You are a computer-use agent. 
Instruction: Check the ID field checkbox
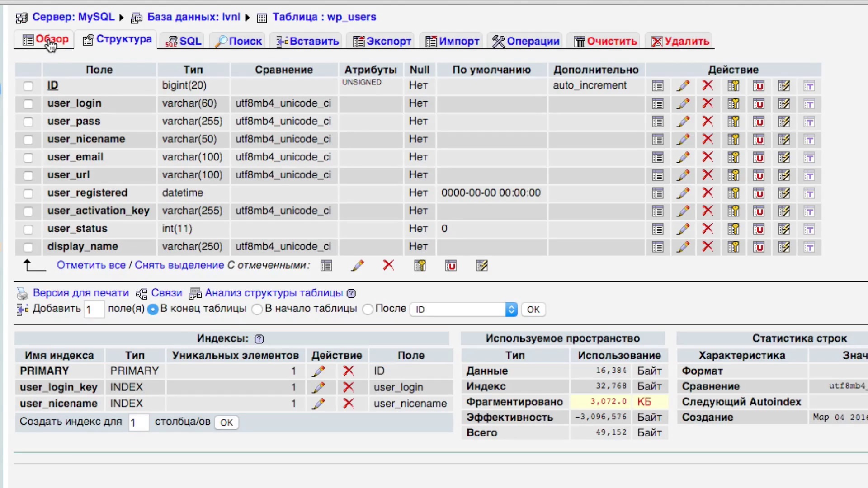click(x=28, y=86)
